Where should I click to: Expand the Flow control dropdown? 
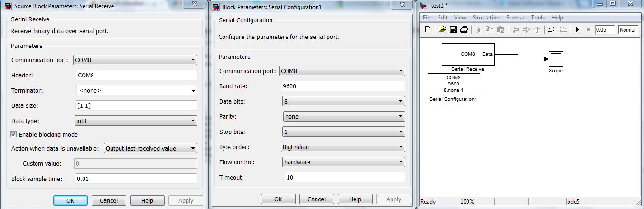343,162
